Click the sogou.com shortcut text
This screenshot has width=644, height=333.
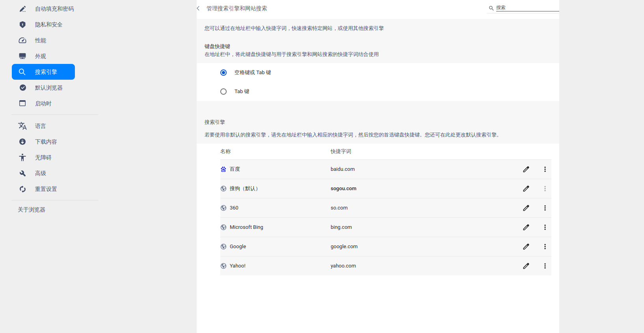coord(343,189)
